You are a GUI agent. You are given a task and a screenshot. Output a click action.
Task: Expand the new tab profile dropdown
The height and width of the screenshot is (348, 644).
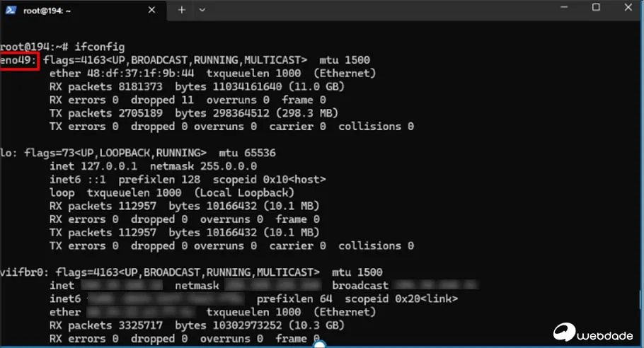coord(202,10)
